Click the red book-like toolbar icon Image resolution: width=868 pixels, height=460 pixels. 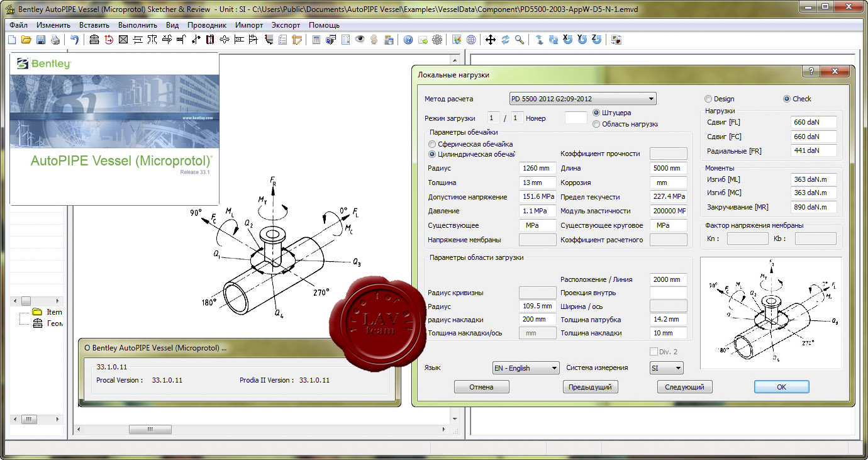pyautogui.click(x=210, y=40)
